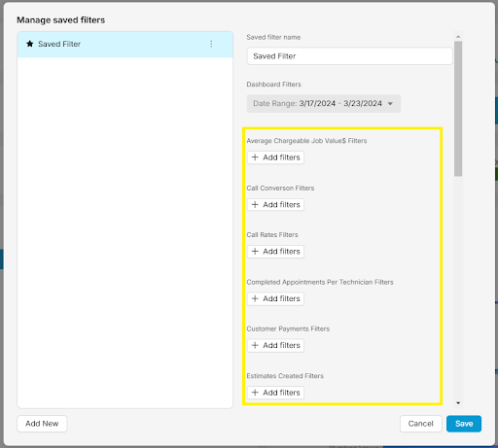
Task: Click plus icon under Completed Appointments Per Technician
Action: pos(255,298)
